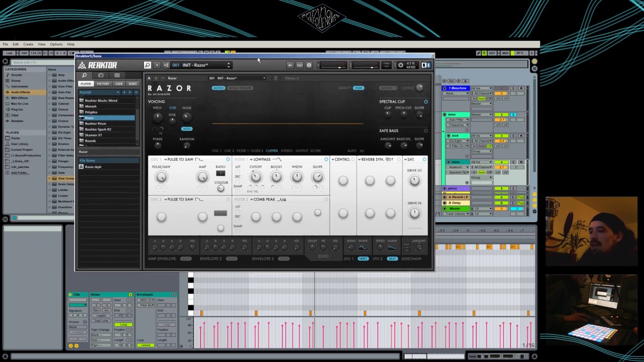Open the panel layout icon in Reaktor sidebar
The width and height of the screenshot is (644, 362).
tap(117, 75)
